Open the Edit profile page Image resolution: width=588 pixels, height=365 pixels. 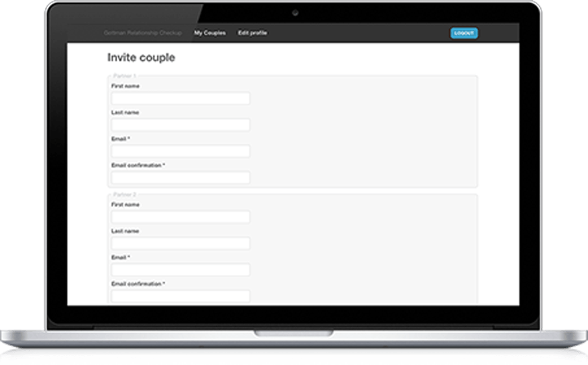coord(252,33)
